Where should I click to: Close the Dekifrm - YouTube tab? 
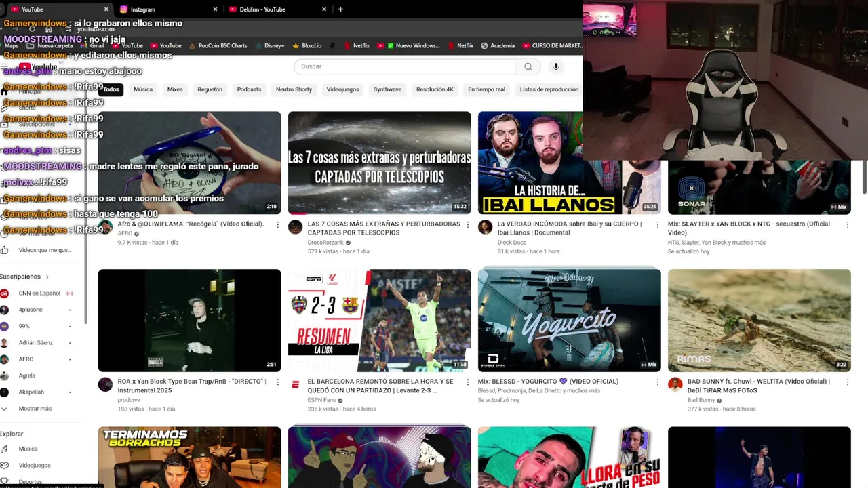pyautogui.click(x=324, y=9)
